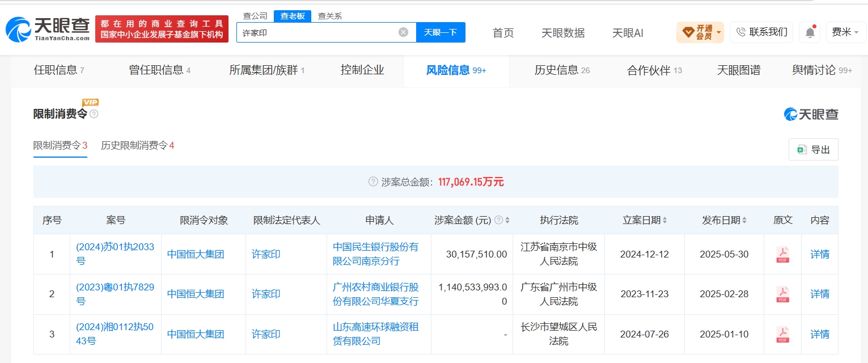Click the amount 30,157,510.00
The image size is (868, 363).
click(x=476, y=254)
